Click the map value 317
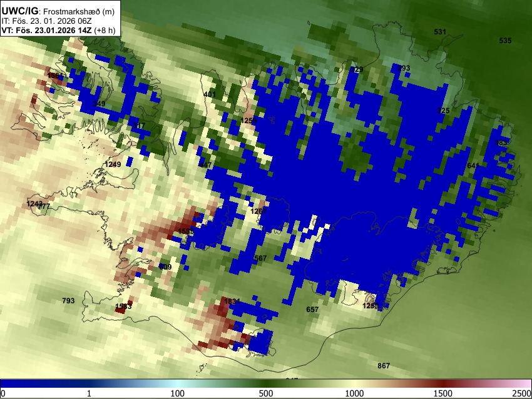Image resolution: width=532 pixels, height=399 pixels. tap(139, 126)
